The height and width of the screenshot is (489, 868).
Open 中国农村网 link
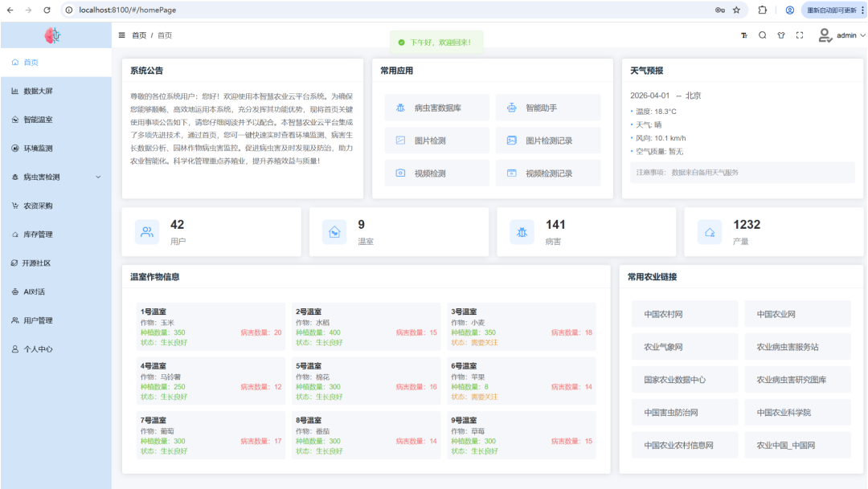click(685, 314)
